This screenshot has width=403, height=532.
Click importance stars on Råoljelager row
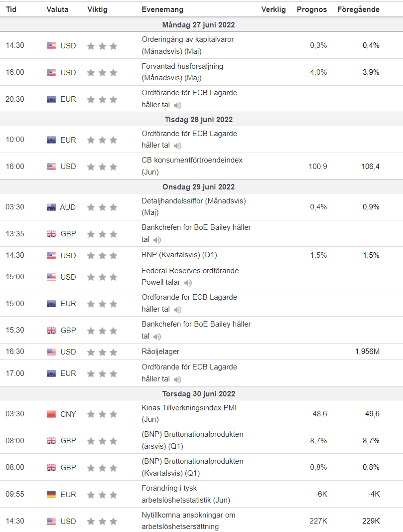[102, 353]
